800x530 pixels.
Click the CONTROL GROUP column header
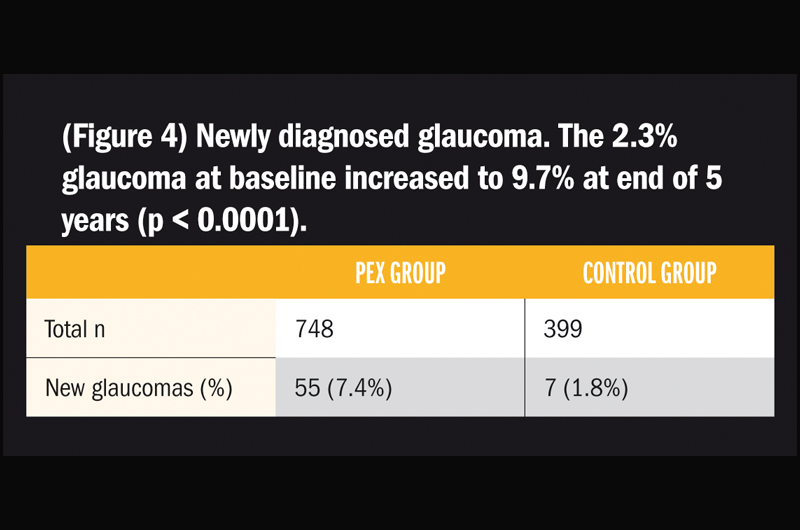click(649, 273)
